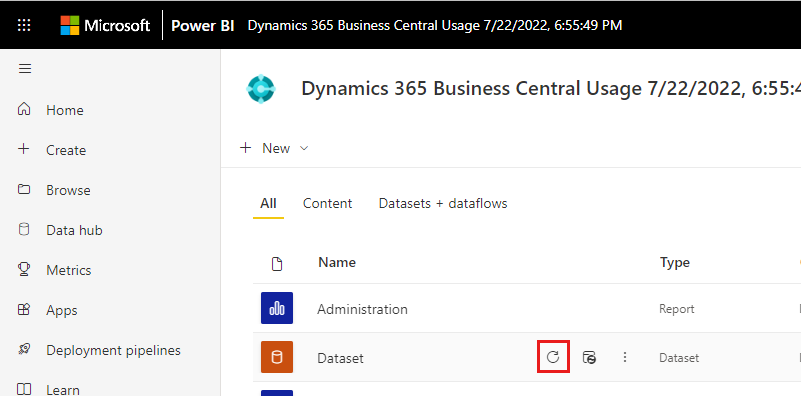Switch to the Datasets + dataflows tab
This screenshot has width=801, height=396.
443,203
